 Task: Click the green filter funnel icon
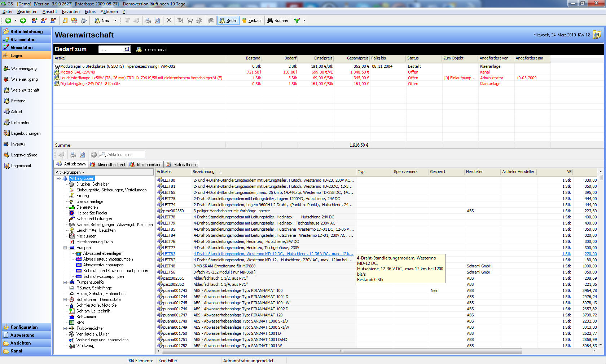(297, 21)
